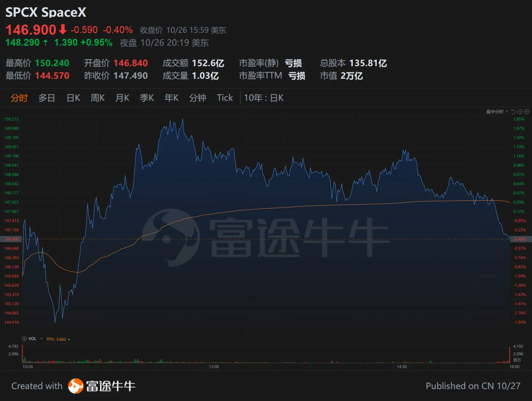
Task: Click the 市盈率TTM value 亏损
Action: (297, 76)
